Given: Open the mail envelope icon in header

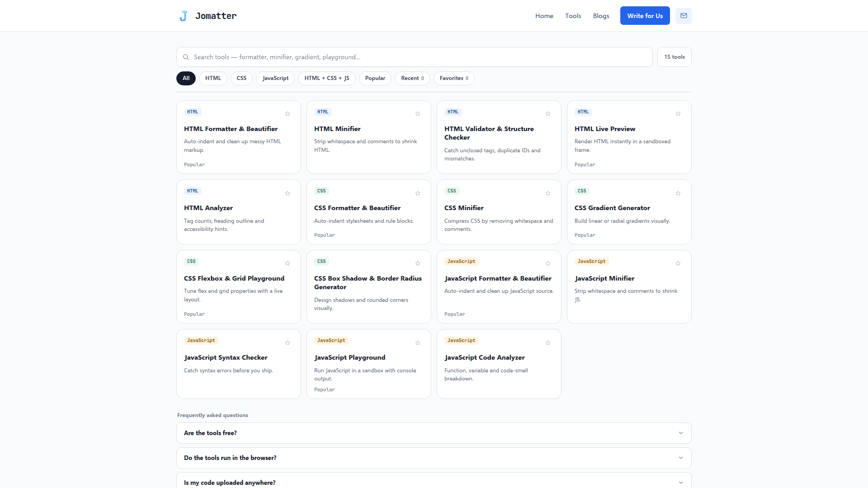Looking at the screenshot, I should tap(684, 16).
